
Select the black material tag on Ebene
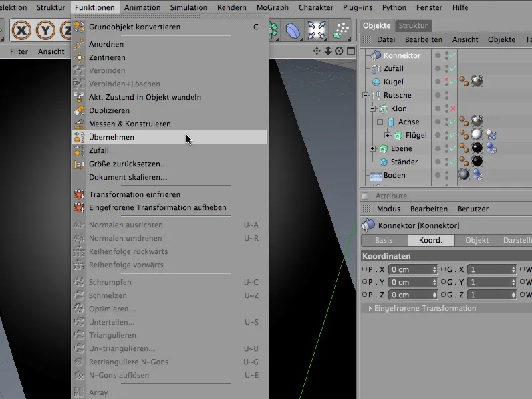point(477,148)
